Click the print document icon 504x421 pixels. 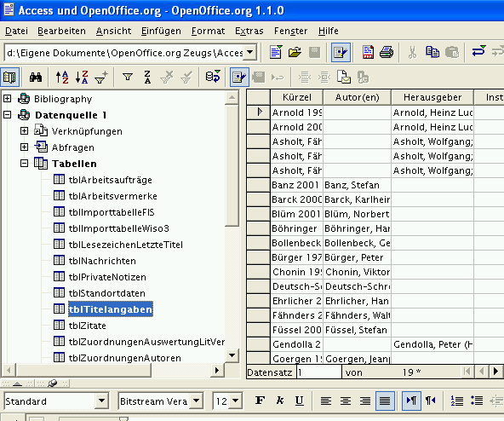387,52
